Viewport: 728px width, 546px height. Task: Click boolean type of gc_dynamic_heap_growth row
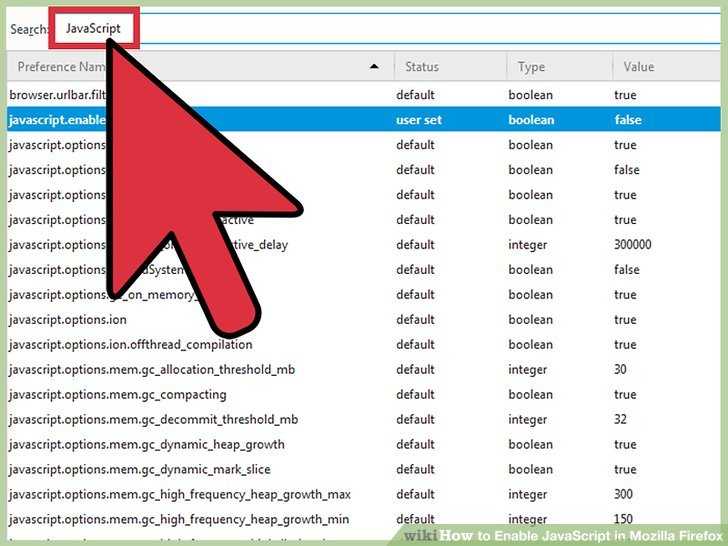[x=530, y=445]
